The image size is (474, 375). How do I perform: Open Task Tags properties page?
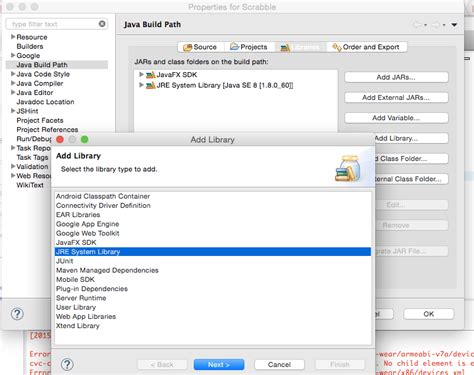click(x=32, y=157)
